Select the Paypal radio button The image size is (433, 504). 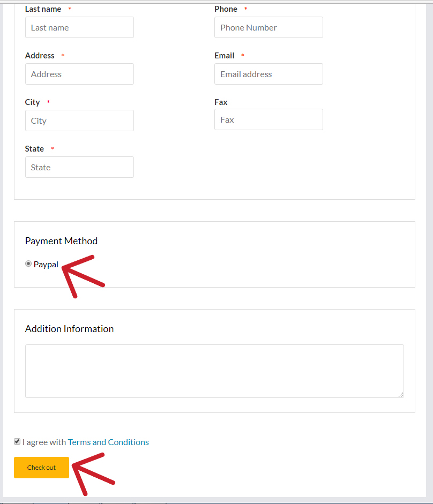[x=28, y=264]
